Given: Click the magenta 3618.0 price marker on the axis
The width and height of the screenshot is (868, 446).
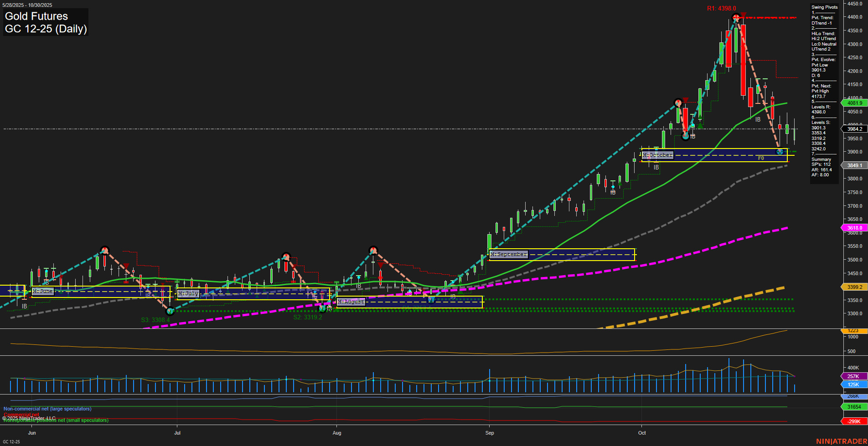Looking at the screenshot, I should click(854, 227).
